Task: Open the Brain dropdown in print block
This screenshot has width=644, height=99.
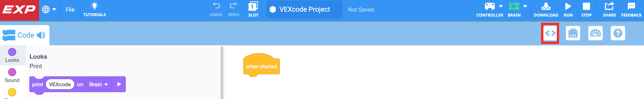Action: click(98, 84)
